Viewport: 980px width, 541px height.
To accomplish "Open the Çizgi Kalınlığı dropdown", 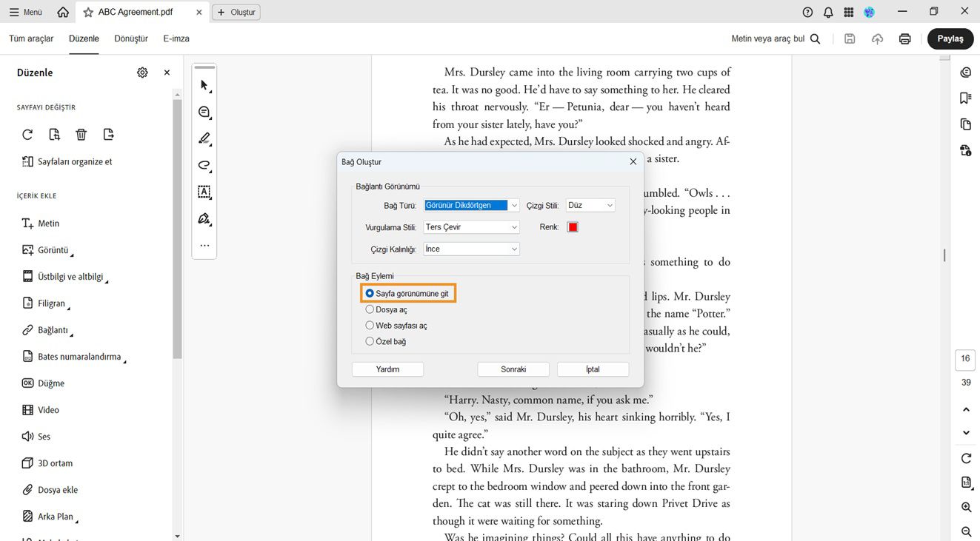I will pyautogui.click(x=472, y=249).
